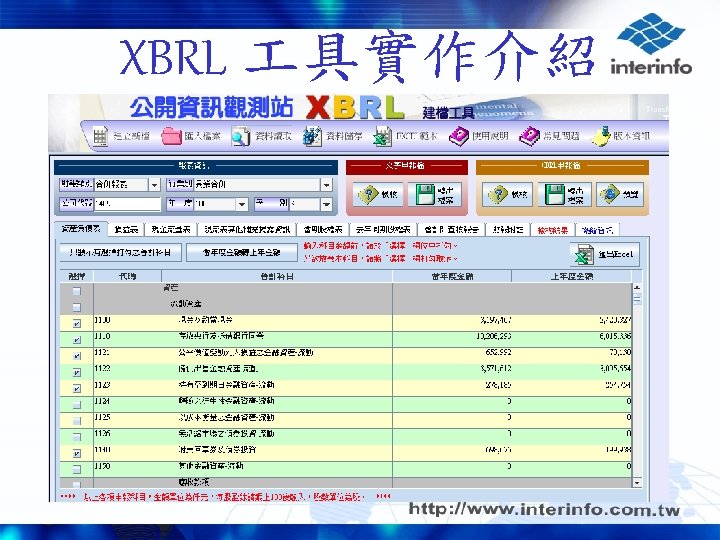Click the first wide button below the 資產負債表 tab
The height and width of the screenshot is (540, 720).
[121, 253]
